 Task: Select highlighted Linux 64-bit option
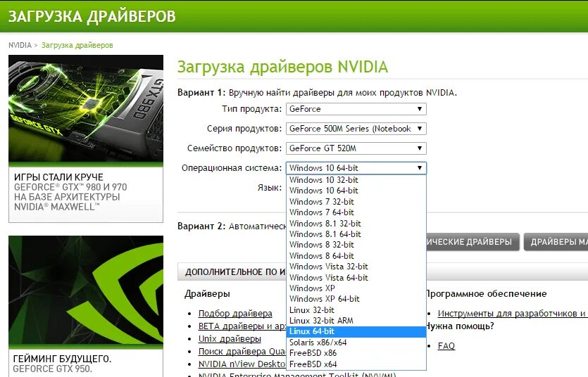356,332
